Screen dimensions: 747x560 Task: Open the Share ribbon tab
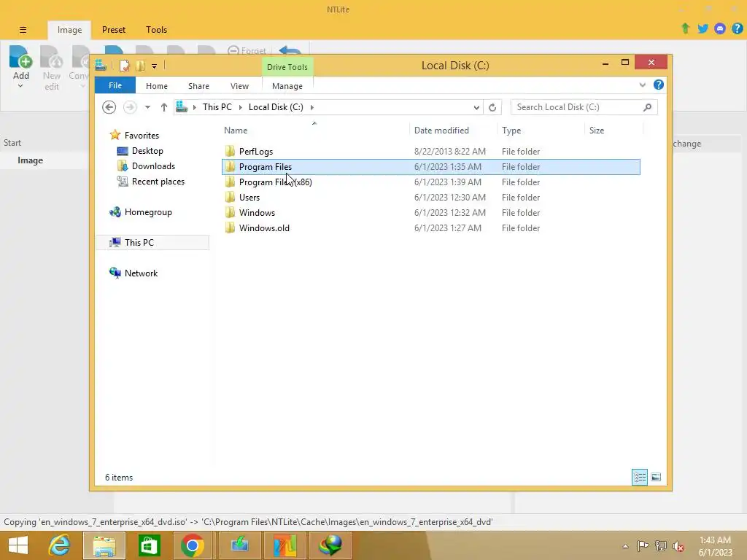click(x=198, y=86)
